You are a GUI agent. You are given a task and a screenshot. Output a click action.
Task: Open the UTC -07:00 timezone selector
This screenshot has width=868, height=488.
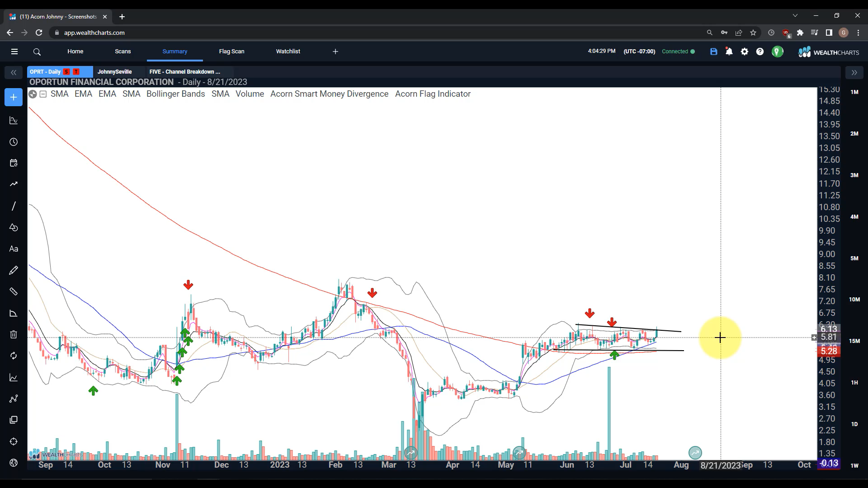point(639,52)
